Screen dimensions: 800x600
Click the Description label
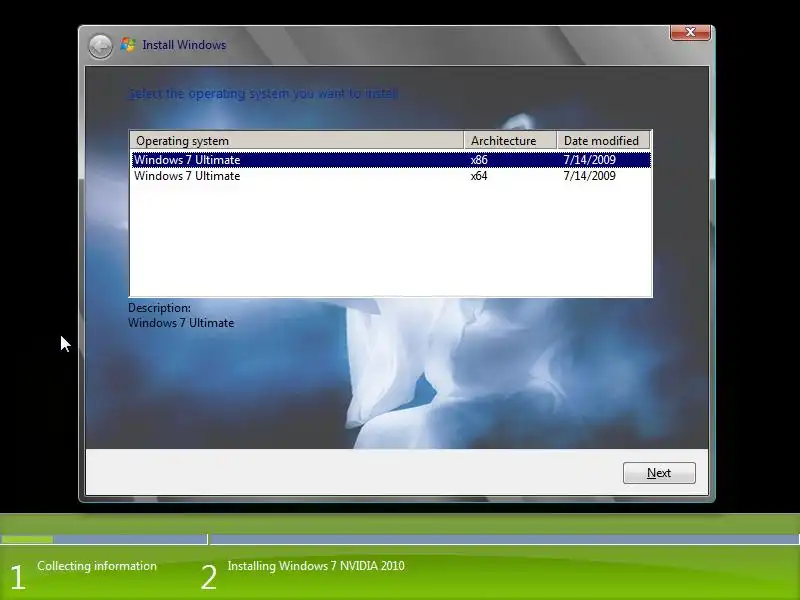tap(159, 308)
